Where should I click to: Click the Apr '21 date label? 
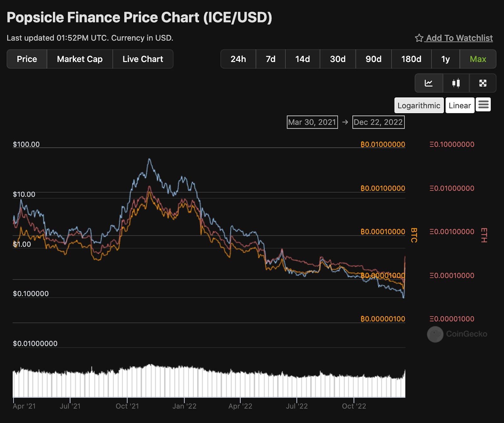pyautogui.click(x=24, y=406)
